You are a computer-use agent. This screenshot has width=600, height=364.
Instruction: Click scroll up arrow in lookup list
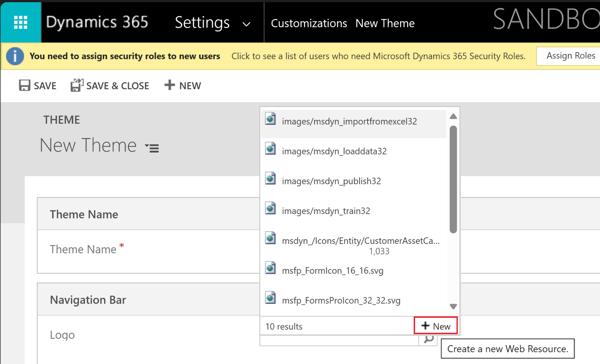click(x=453, y=116)
